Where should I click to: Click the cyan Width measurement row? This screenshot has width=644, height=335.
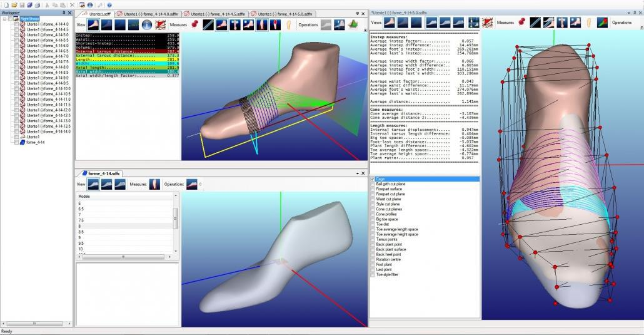[x=128, y=64]
